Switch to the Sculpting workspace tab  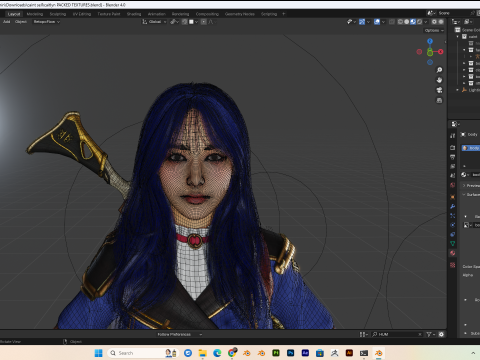pyautogui.click(x=58, y=14)
